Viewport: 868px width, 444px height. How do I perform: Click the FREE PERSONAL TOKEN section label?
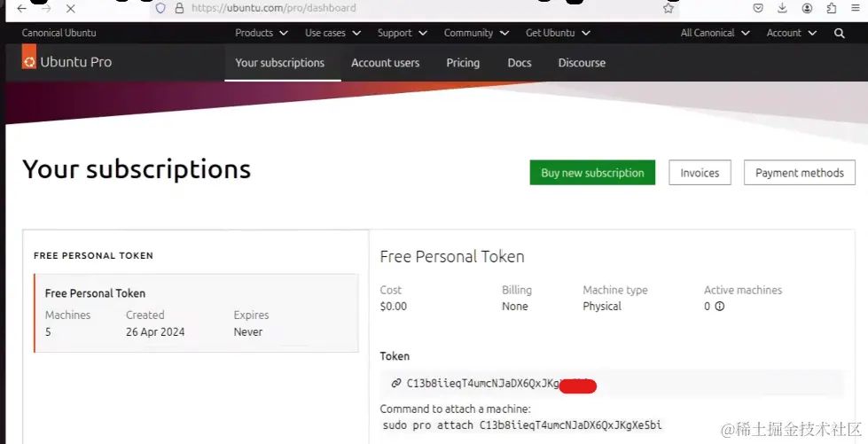click(x=94, y=256)
